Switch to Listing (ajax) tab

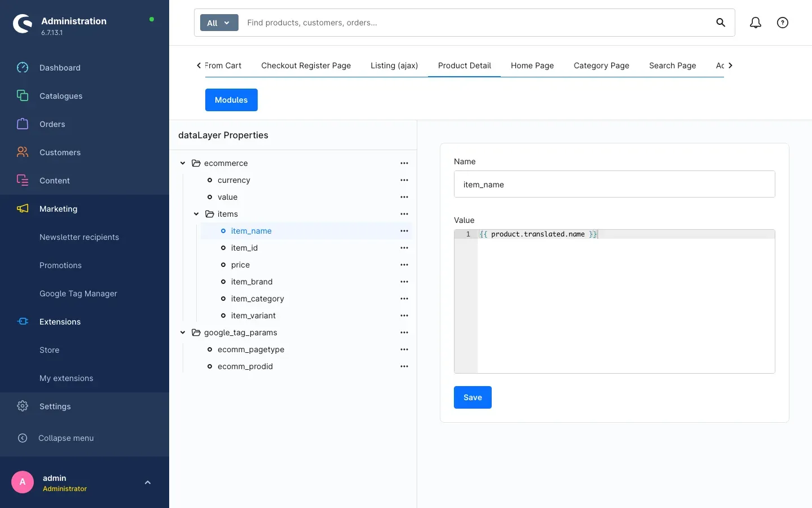tap(394, 65)
